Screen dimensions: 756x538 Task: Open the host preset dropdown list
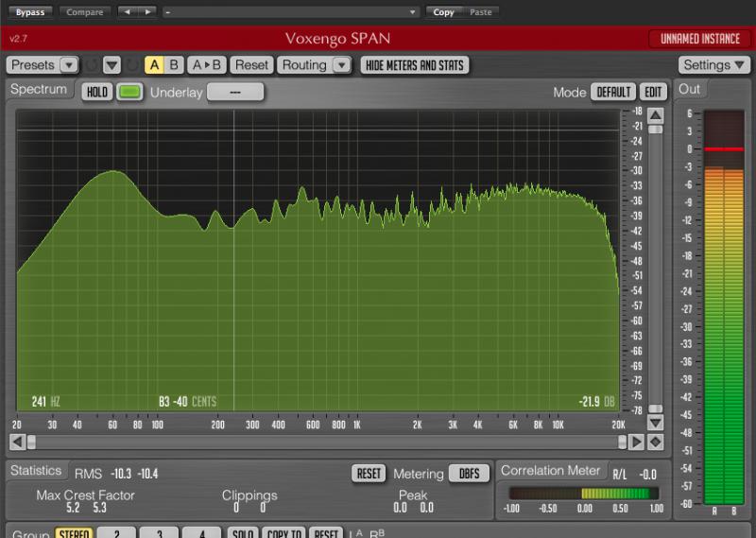[291, 12]
